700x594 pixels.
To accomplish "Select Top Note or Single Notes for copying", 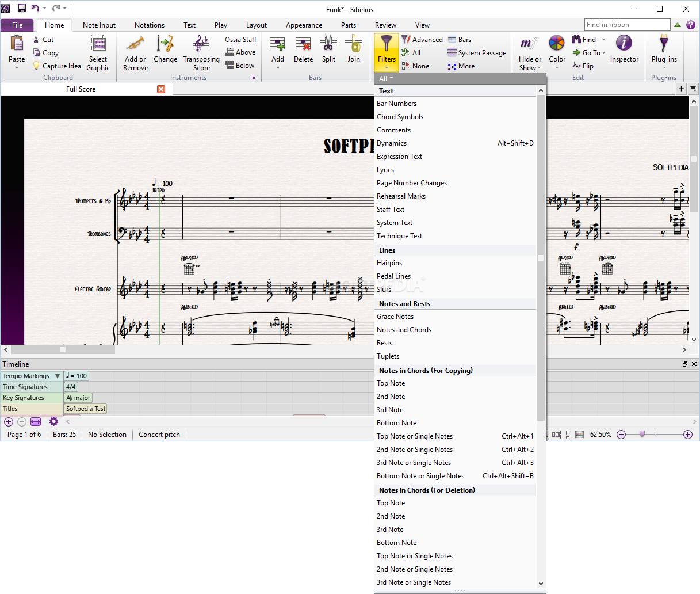I will [x=455, y=436].
